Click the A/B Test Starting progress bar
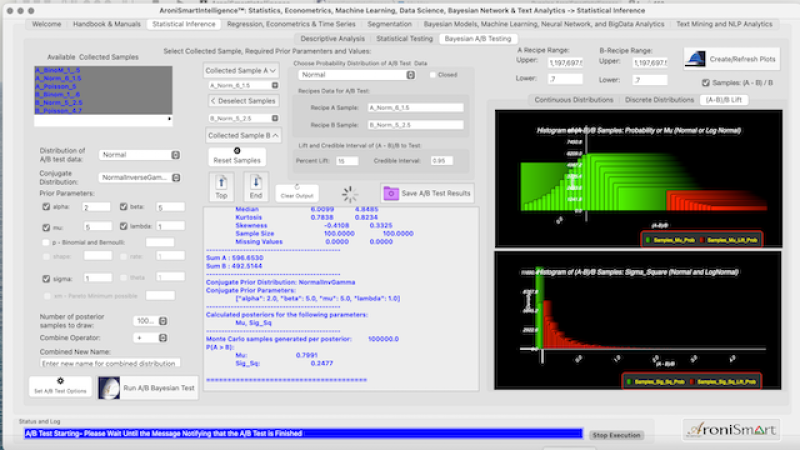 click(x=303, y=434)
